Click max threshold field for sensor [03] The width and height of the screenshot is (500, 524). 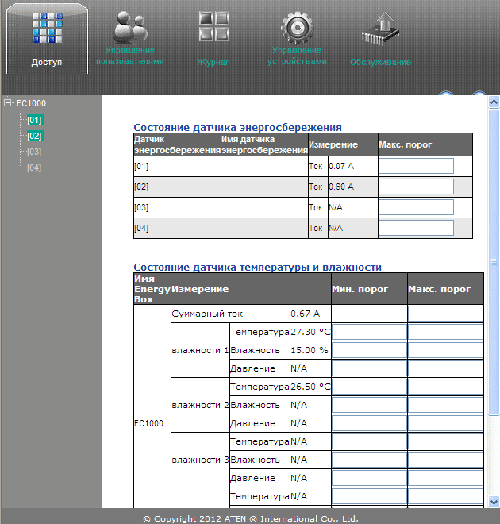(x=416, y=207)
